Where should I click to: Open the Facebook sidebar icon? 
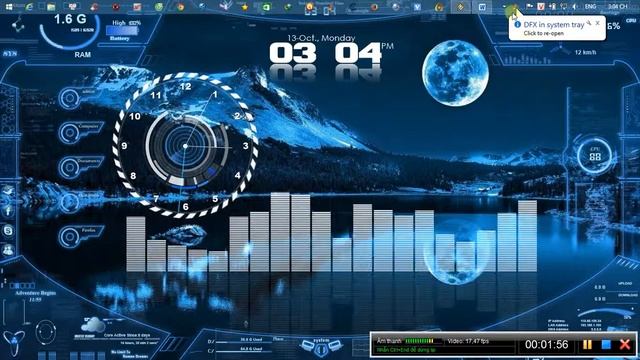8,211
